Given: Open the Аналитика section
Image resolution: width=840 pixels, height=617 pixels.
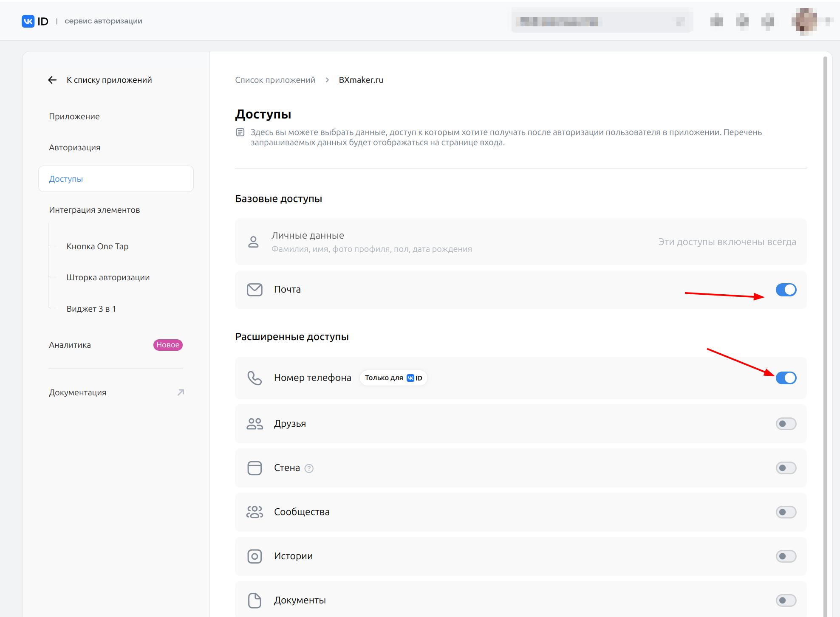Looking at the screenshot, I should 70,345.
